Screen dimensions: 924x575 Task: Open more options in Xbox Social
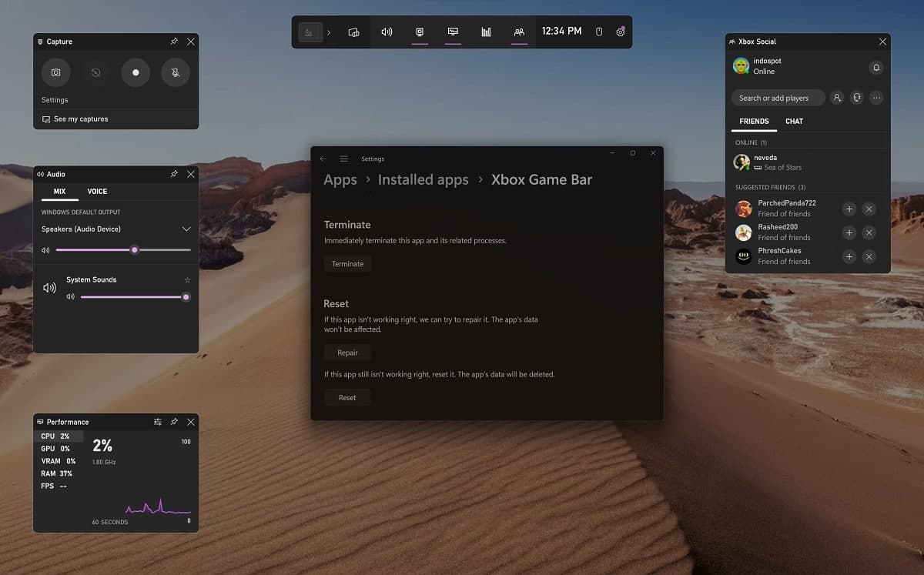tap(876, 98)
